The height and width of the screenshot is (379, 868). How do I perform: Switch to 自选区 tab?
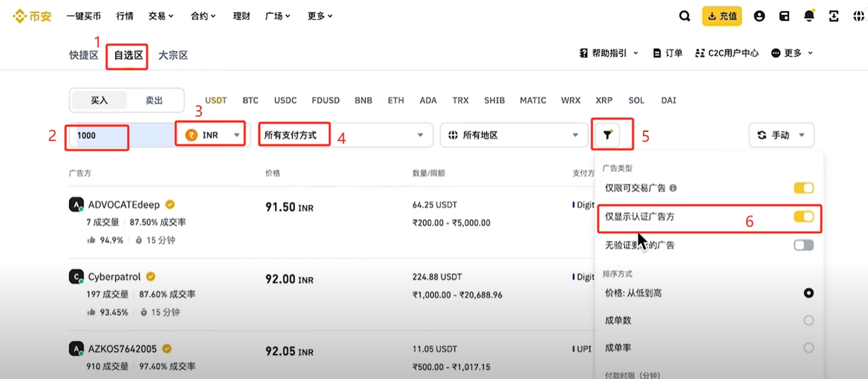(x=128, y=55)
